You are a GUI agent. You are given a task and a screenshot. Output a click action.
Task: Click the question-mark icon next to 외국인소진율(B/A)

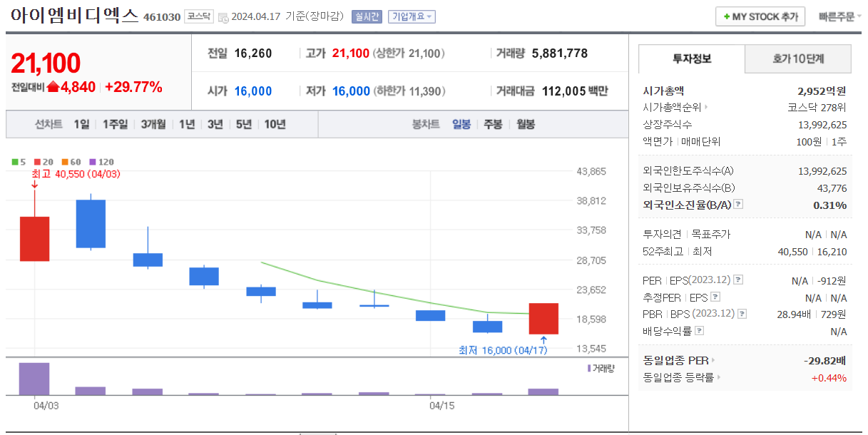click(738, 205)
